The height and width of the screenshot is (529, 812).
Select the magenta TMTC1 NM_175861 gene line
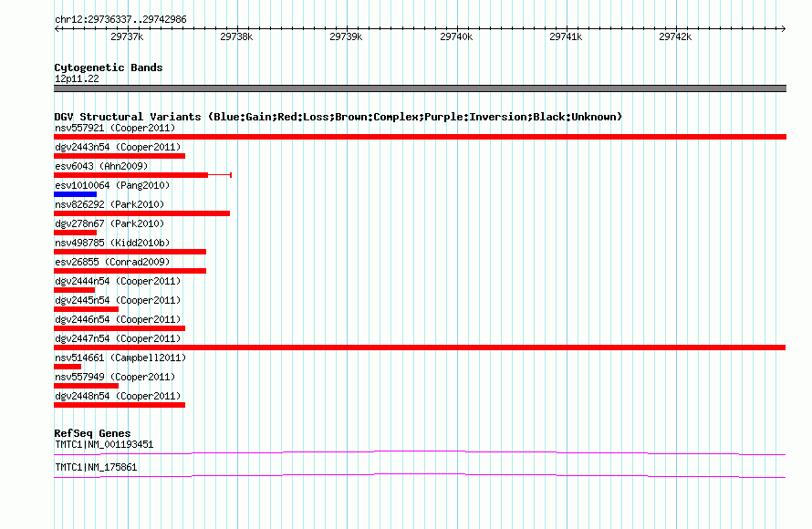[420, 476]
